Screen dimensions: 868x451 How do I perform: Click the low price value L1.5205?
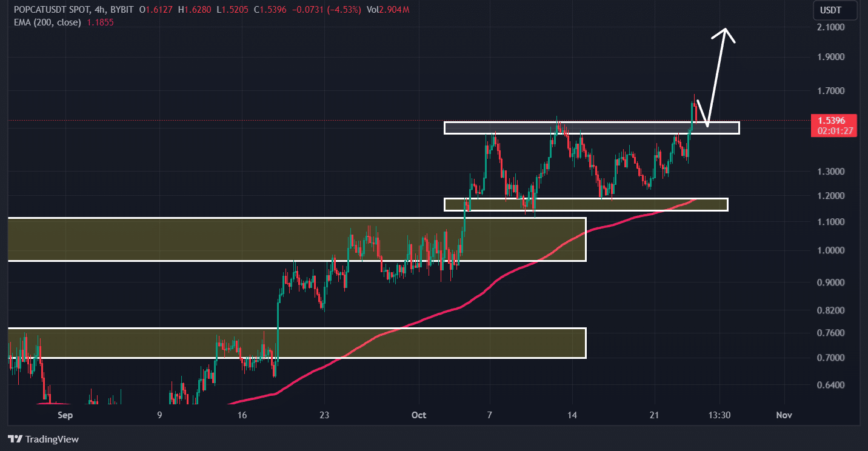[x=232, y=10]
